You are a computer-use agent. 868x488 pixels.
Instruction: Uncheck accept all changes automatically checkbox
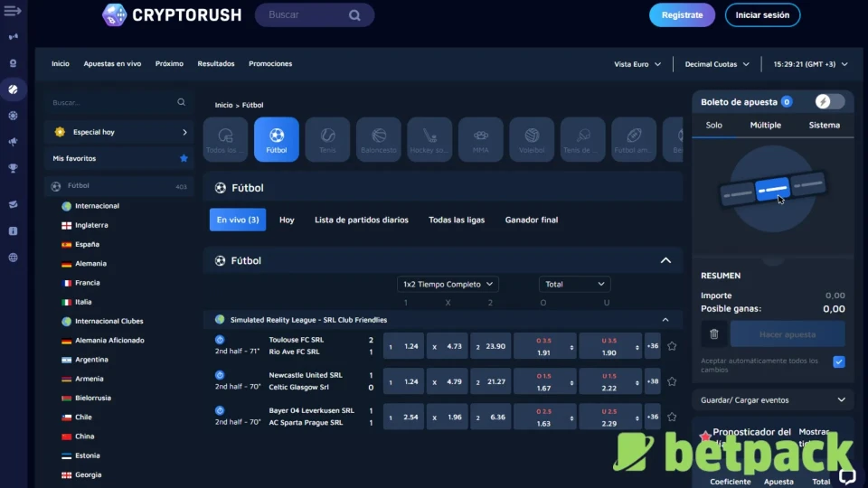point(838,361)
